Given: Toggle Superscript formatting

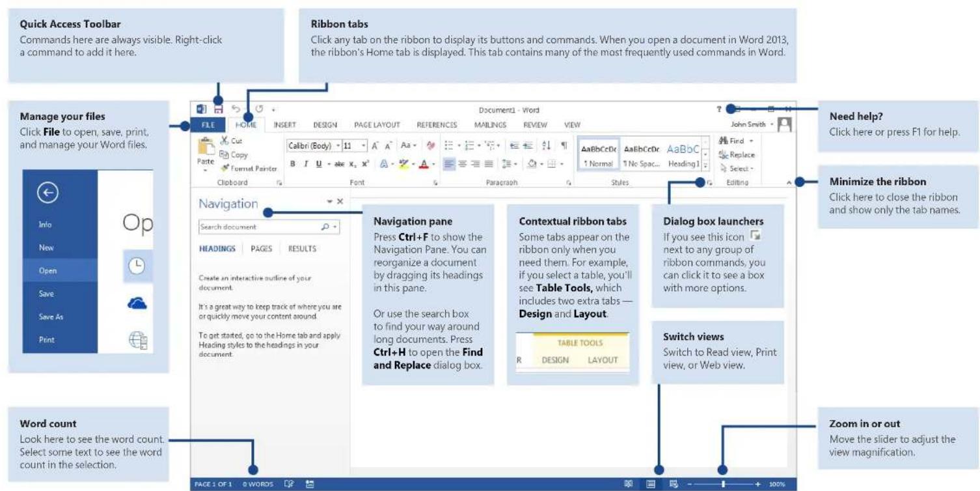Looking at the screenshot, I should (x=366, y=164).
